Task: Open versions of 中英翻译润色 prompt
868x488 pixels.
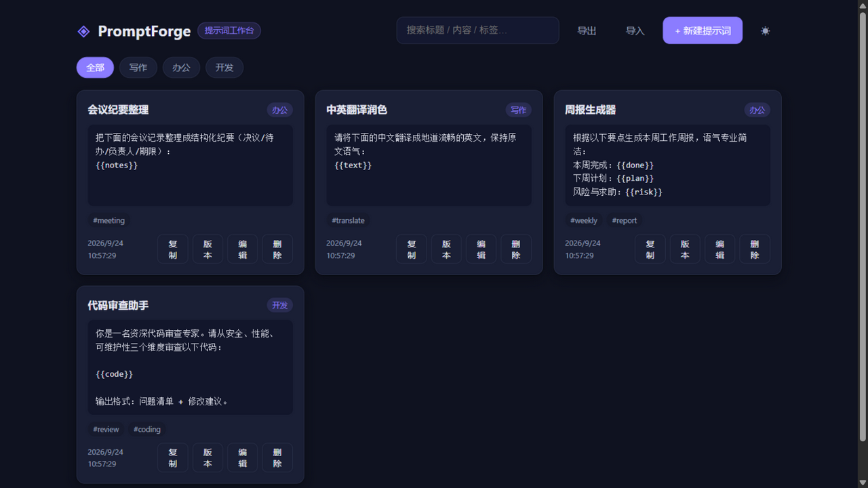Action: tap(446, 249)
